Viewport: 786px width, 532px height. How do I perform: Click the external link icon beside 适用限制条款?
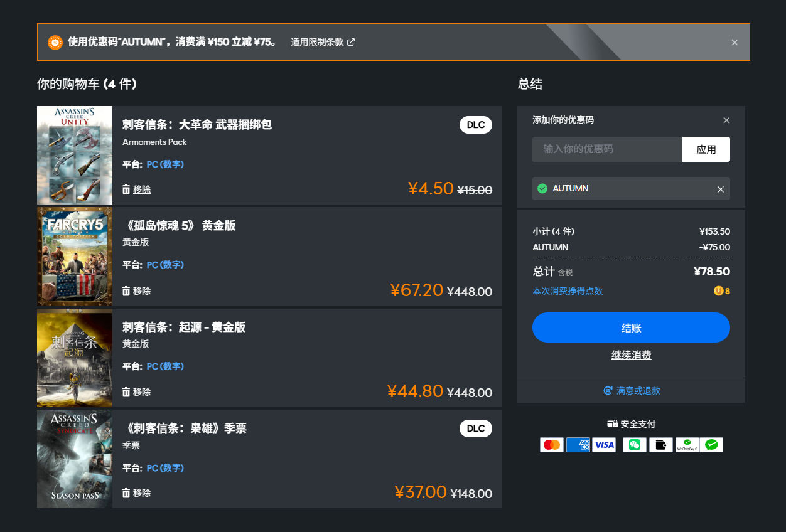pyautogui.click(x=351, y=42)
